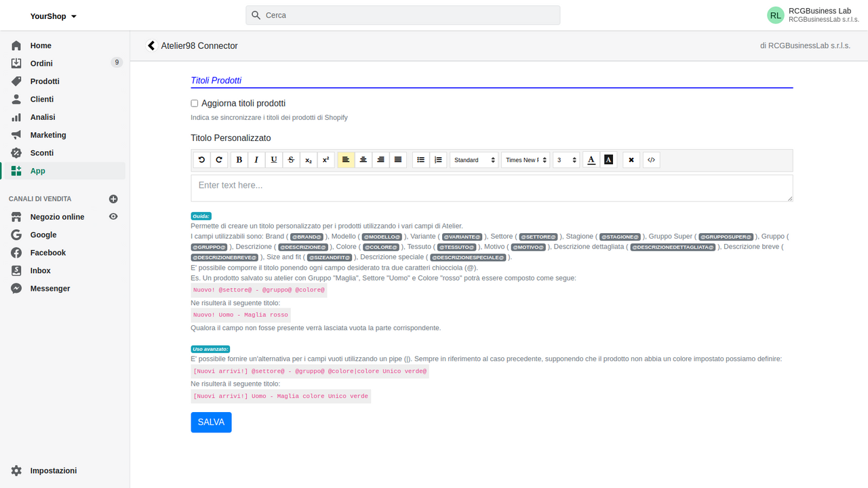Click the redo icon in editor toolbar
Image resolution: width=868 pixels, height=488 pixels.
[218, 160]
